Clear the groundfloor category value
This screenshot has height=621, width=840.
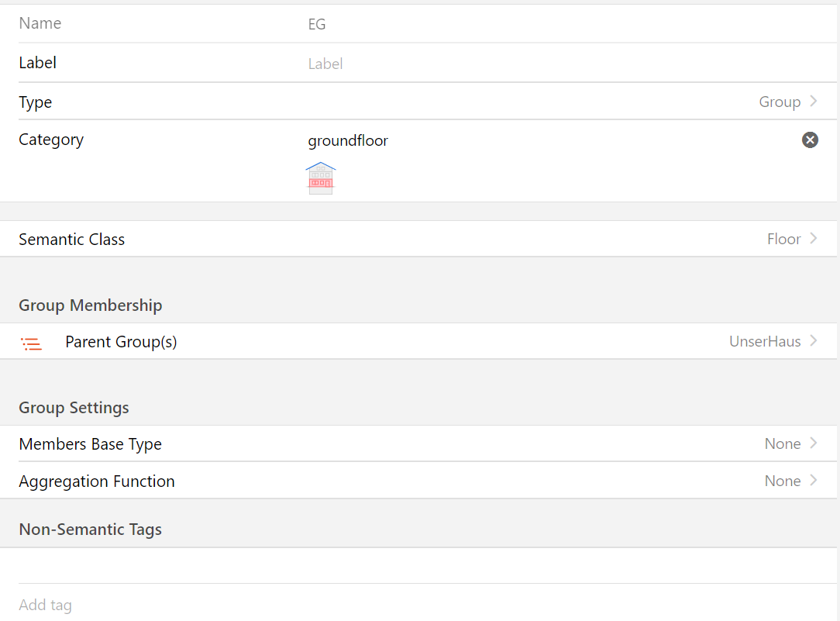[810, 140]
